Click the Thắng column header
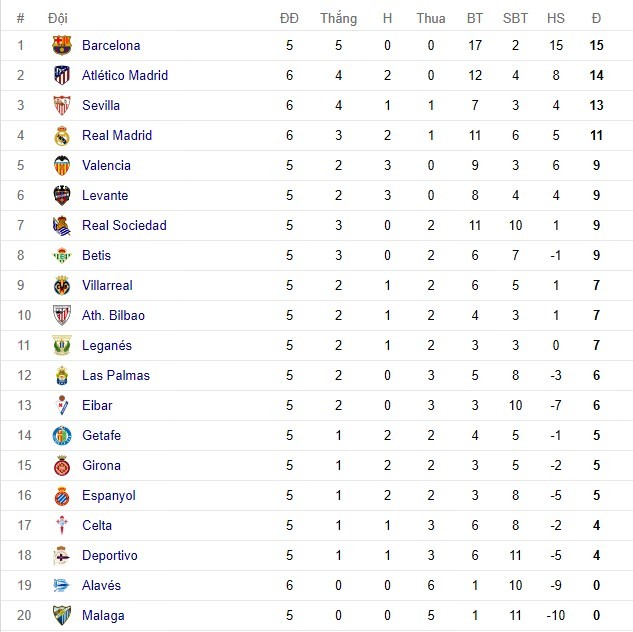The image size is (633, 632). click(x=338, y=18)
